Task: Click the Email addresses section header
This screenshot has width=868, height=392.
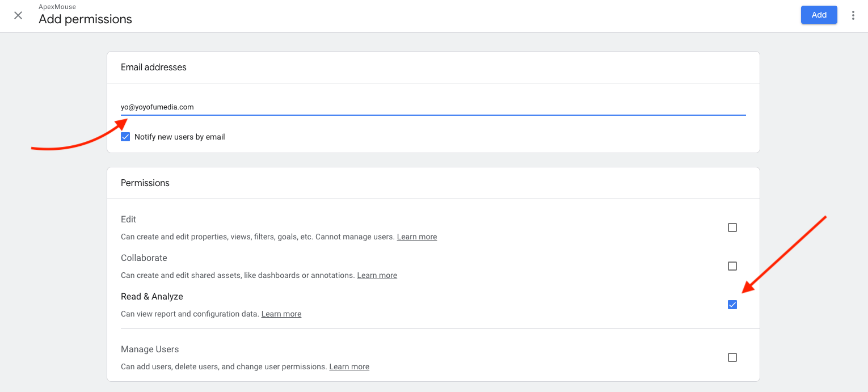Action: tap(153, 67)
